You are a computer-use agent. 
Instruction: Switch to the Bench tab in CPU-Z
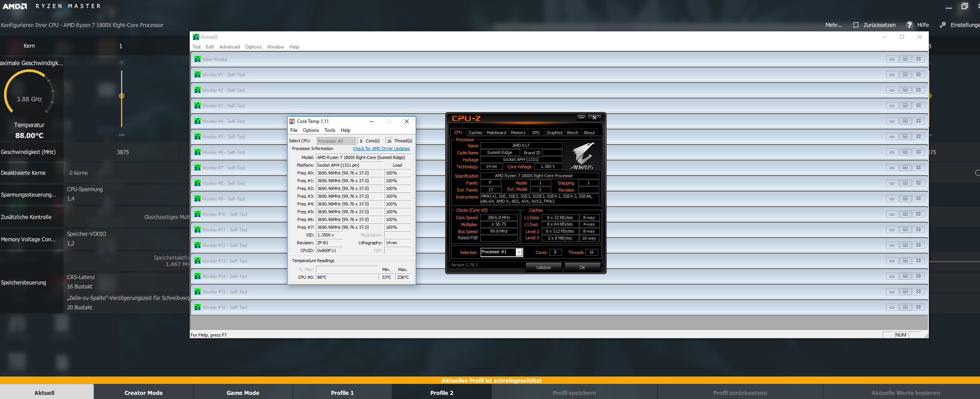point(572,133)
